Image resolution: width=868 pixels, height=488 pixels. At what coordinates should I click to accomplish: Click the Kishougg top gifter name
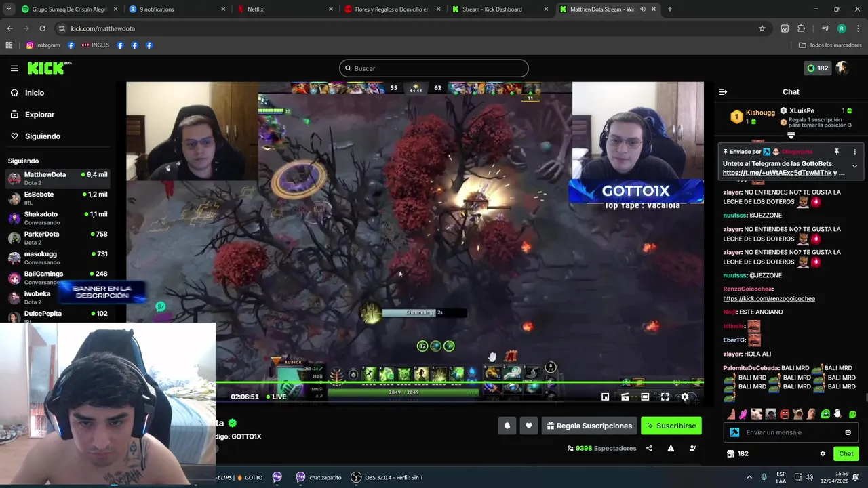point(760,113)
